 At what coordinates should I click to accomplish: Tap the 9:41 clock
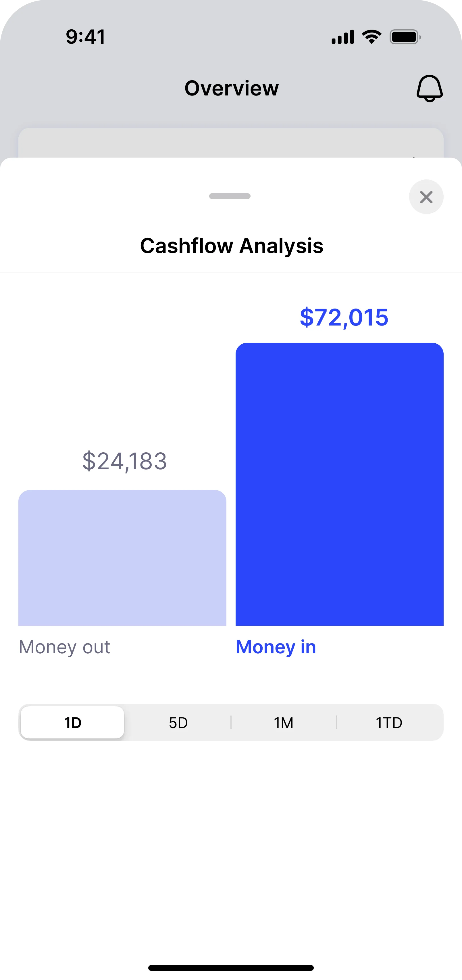pyautogui.click(x=86, y=37)
